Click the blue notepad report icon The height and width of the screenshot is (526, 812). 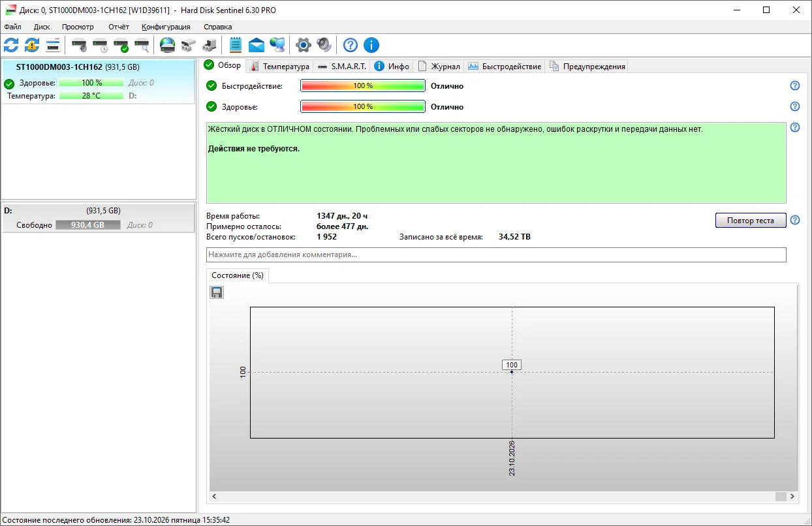[x=236, y=45]
